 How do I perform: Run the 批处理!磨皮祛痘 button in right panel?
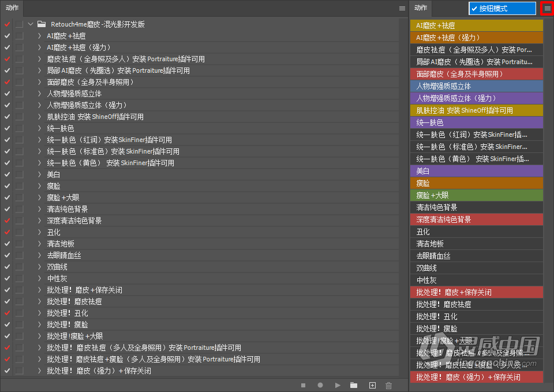click(x=477, y=304)
